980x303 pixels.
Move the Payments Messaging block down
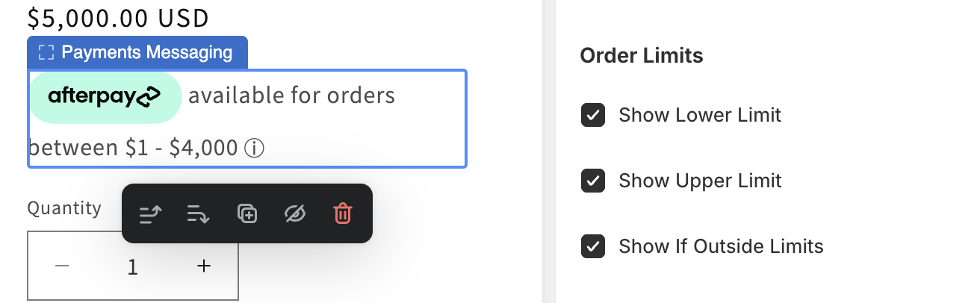(x=198, y=214)
